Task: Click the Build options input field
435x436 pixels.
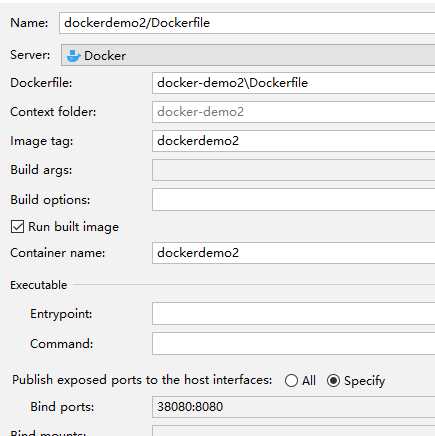Action: tap(294, 200)
